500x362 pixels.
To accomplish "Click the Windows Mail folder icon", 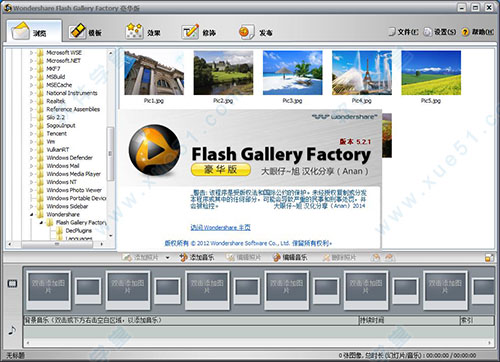I will 40,166.
